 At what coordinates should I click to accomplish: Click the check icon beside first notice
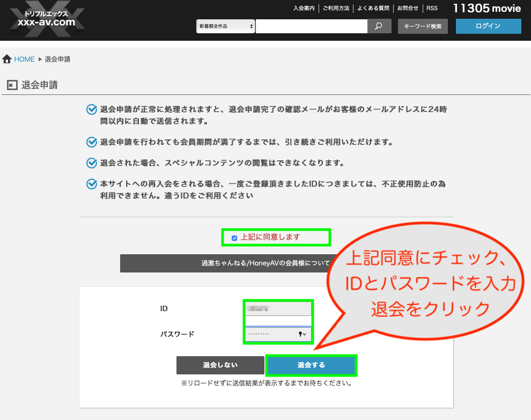91,109
